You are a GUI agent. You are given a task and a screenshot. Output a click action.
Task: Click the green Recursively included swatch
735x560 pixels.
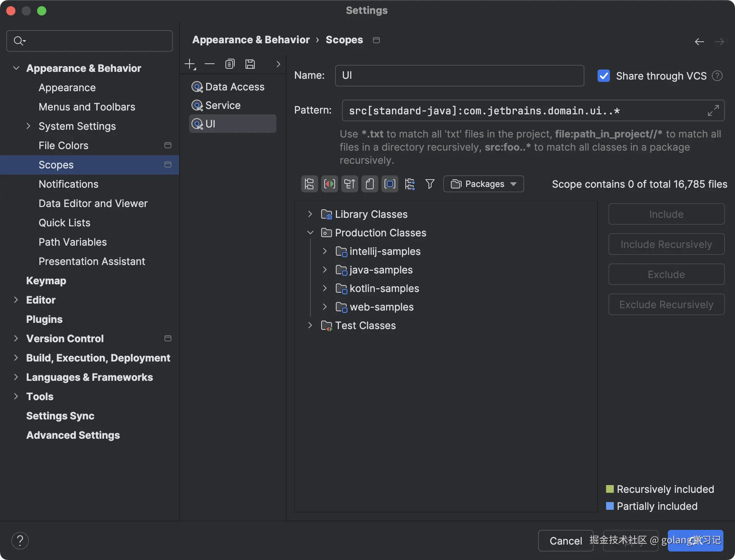[x=610, y=489]
